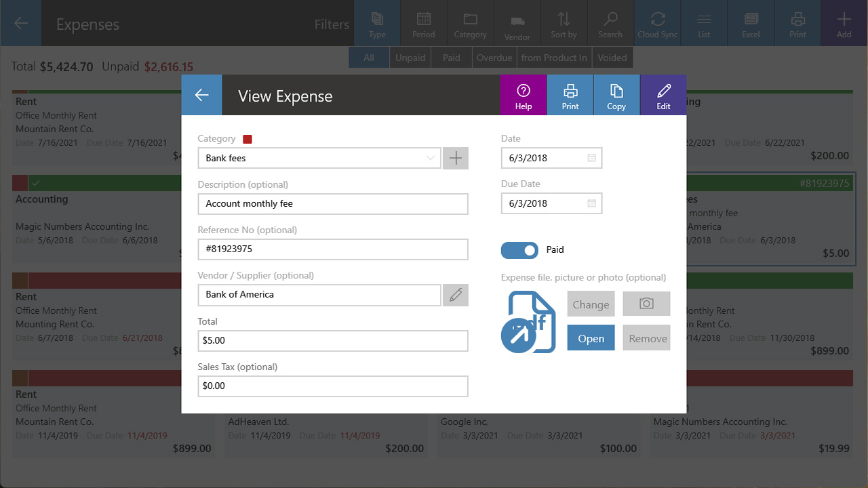This screenshot has width=868, height=488.
Task: Print the expenses list from the top toolbar
Action: [797, 23]
